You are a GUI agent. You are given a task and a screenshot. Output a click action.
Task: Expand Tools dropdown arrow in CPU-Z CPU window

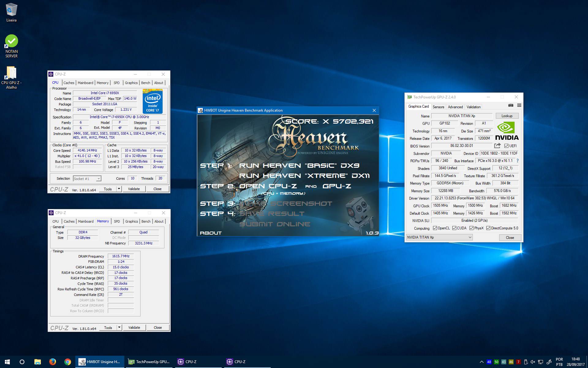[x=119, y=189]
